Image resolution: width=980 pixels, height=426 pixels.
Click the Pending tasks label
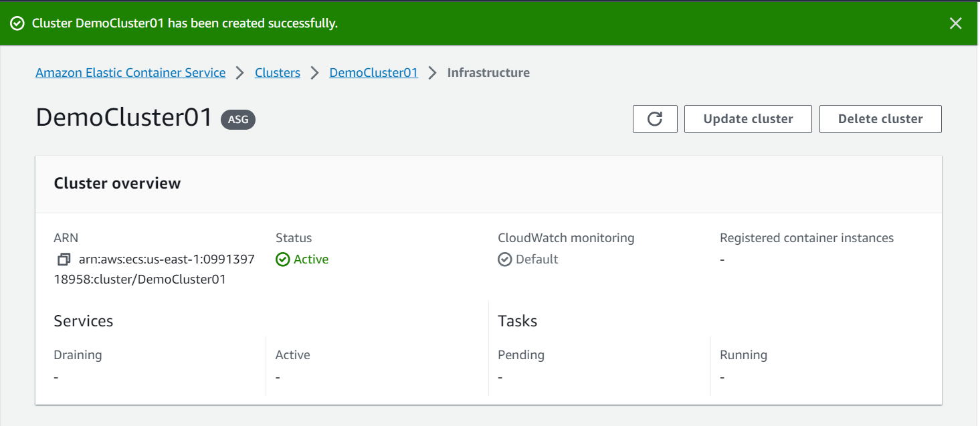pos(521,355)
